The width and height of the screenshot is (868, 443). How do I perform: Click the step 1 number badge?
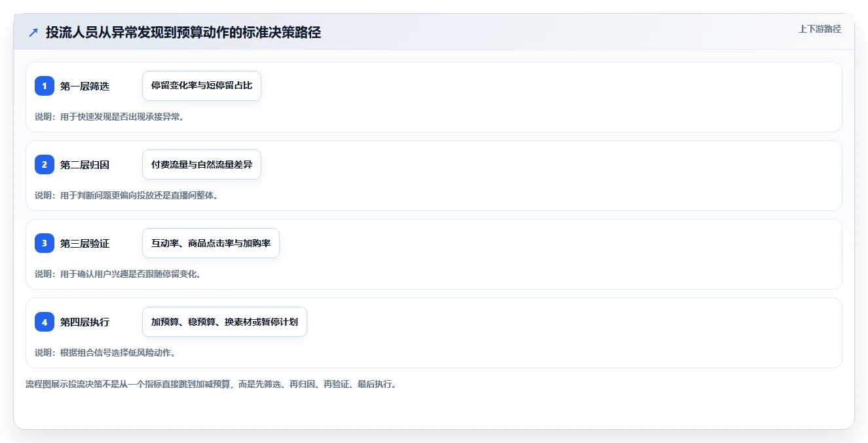click(45, 86)
